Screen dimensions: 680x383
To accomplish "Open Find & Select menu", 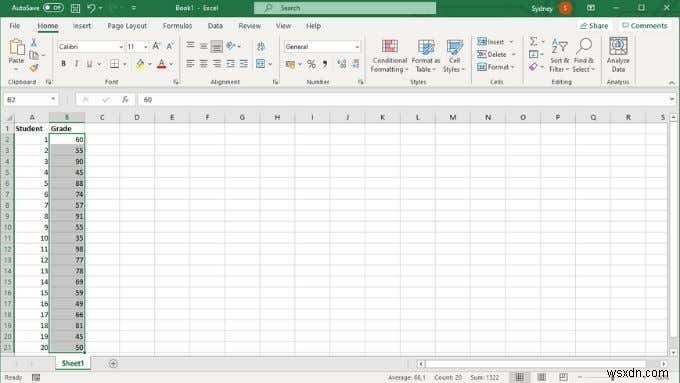I will (x=584, y=56).
